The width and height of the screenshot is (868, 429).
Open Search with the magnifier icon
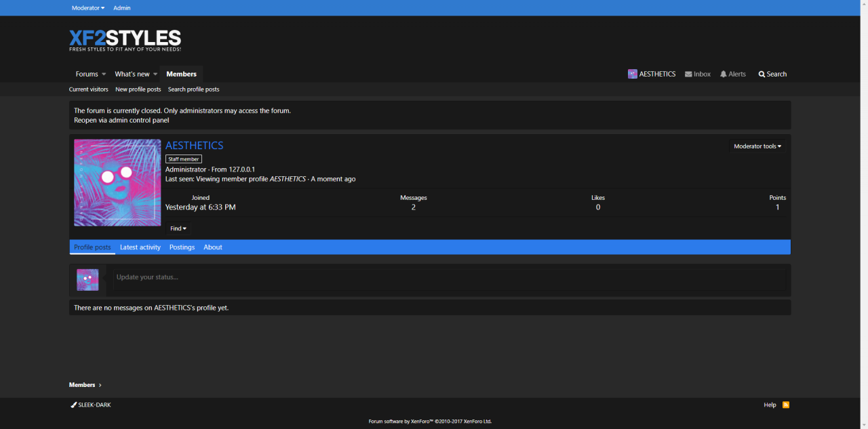pyautogui.click(x=772, y=74)
